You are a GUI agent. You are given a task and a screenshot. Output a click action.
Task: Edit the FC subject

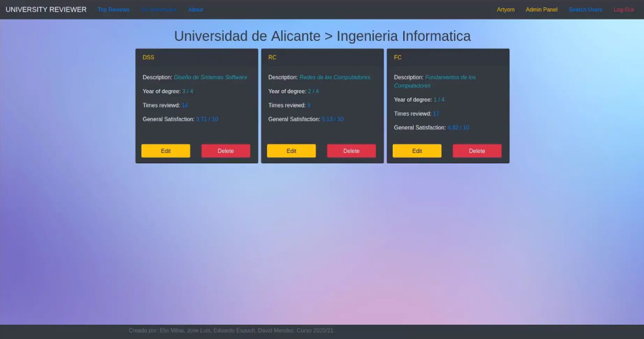[x=417, y=151]
